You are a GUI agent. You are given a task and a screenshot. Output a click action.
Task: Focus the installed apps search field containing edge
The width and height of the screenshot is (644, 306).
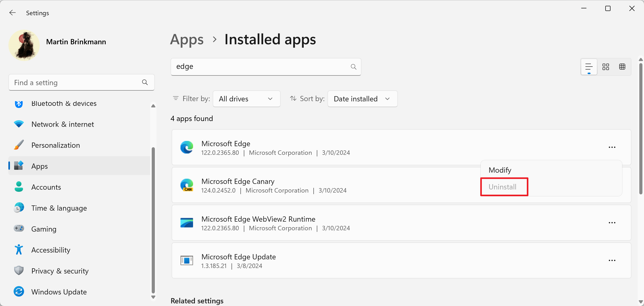click(266, 67)
